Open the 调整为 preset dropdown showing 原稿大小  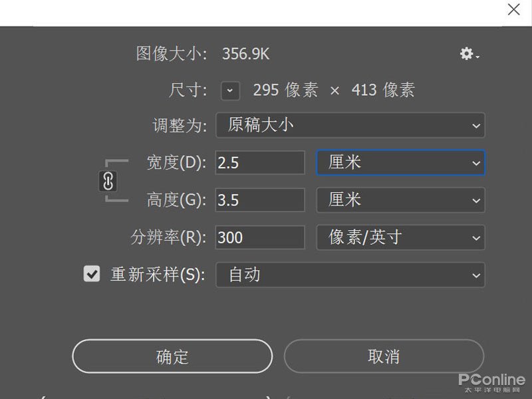point(350,125)
